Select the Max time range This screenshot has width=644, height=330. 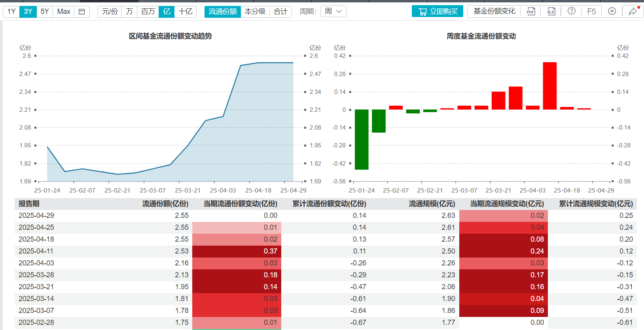tap(64, 11)
